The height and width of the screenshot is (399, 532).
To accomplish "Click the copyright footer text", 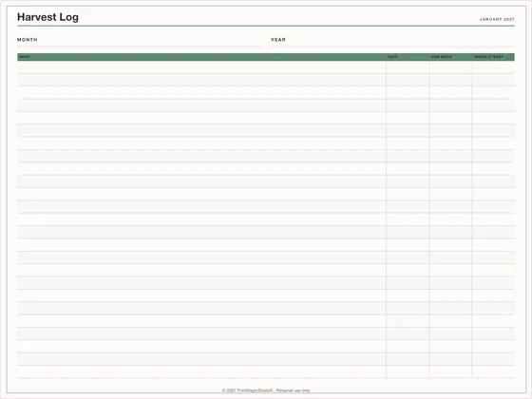I will 266,390.
